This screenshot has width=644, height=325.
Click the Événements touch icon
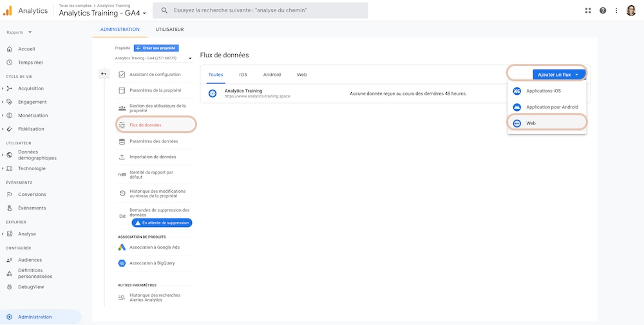pos(10,208)
